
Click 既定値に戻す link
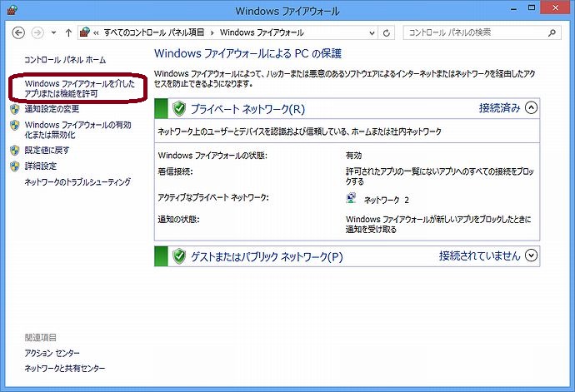click(47, 150)
